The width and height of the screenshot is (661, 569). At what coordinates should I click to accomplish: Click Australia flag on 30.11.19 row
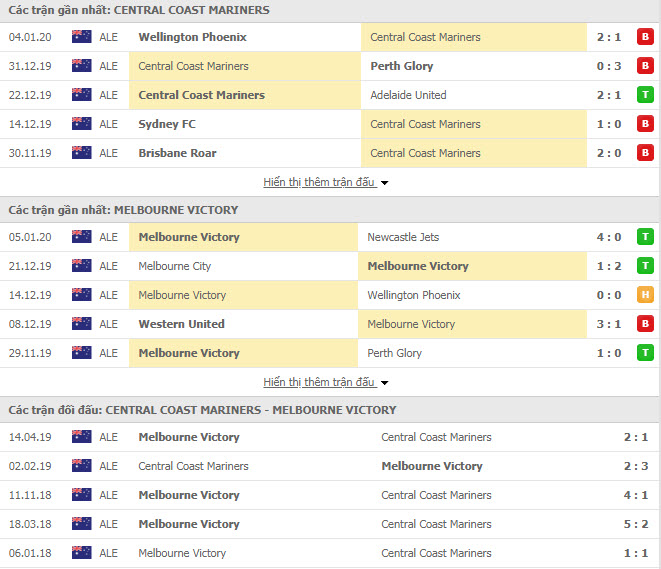pos(81,153)
